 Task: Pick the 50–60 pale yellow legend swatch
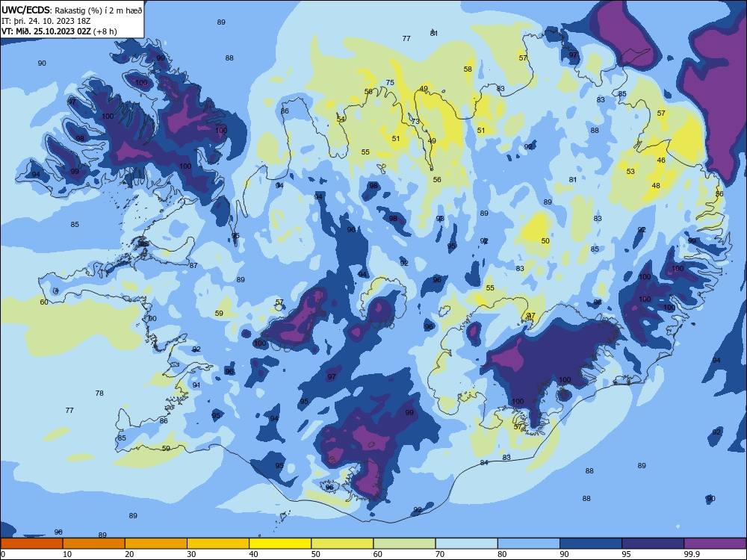tap(342, 544)
